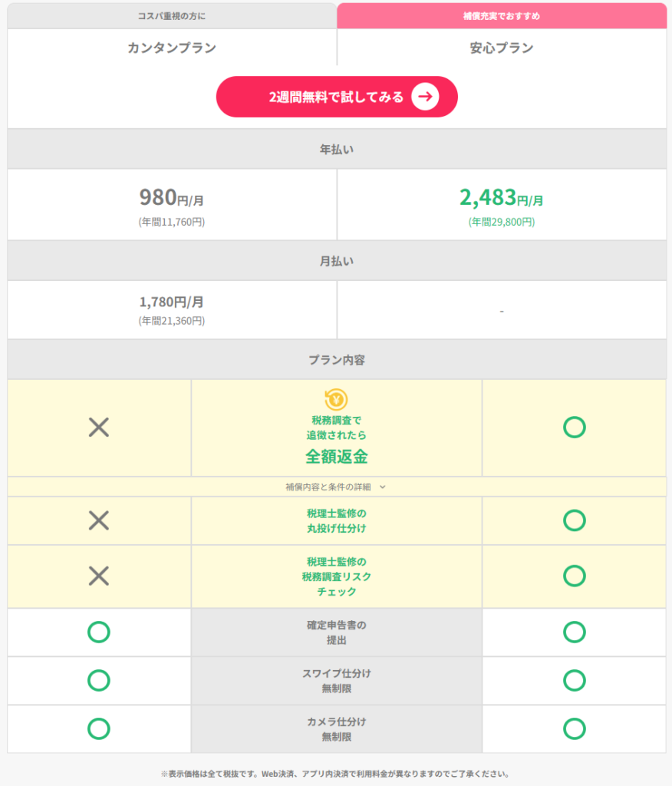Click the X mark for 丸投げ仕分け
Viewport: 672px width, 786px height.
click(99, 520)
